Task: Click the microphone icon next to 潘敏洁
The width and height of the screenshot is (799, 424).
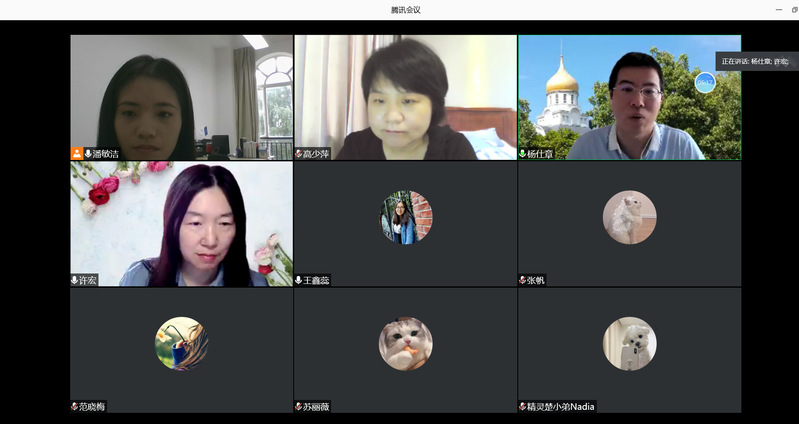Action: [x=88, y=154]
